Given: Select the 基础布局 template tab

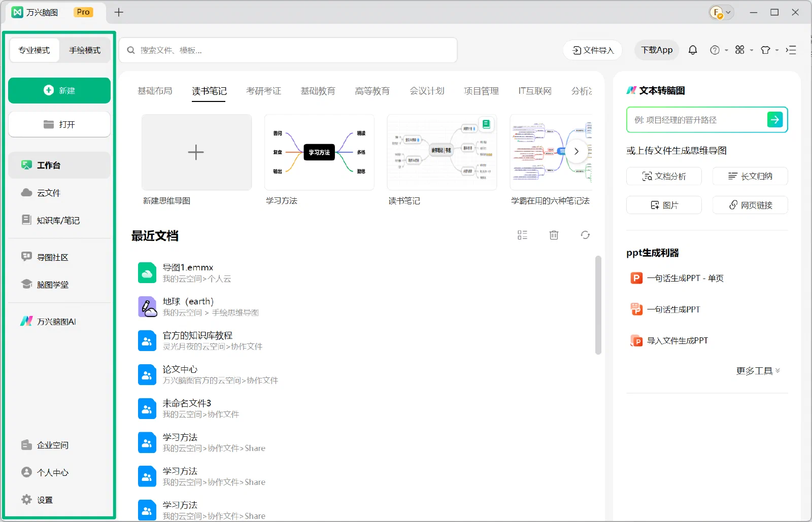Looking at the screenshot, I should [x=155, y=91].
